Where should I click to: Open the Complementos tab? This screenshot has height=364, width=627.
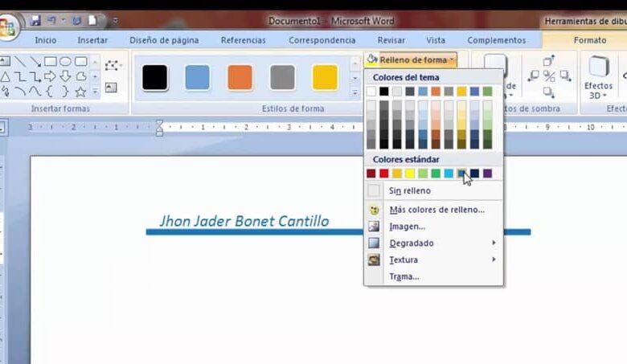[x=497, y=40]
